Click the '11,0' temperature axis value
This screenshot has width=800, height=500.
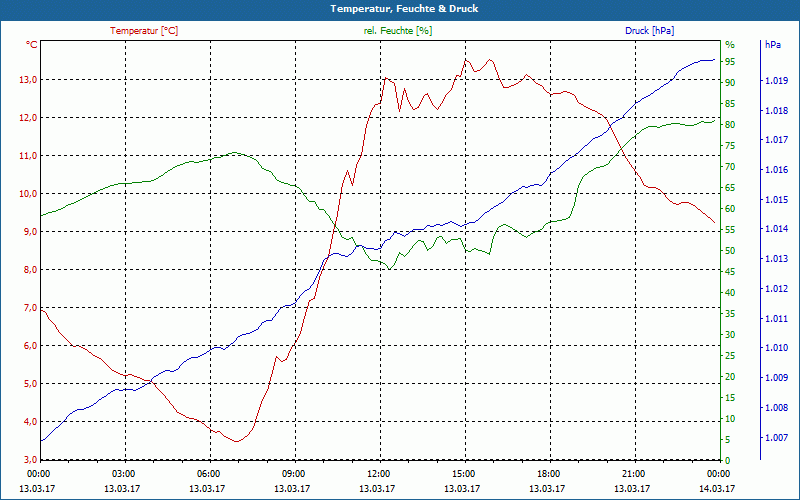(x=29, y=156)
